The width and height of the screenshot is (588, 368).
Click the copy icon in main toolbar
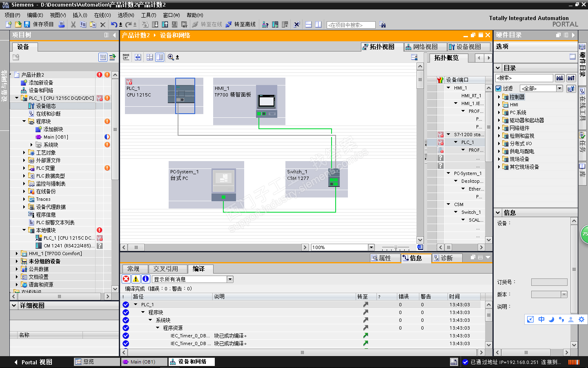(83, 25)
